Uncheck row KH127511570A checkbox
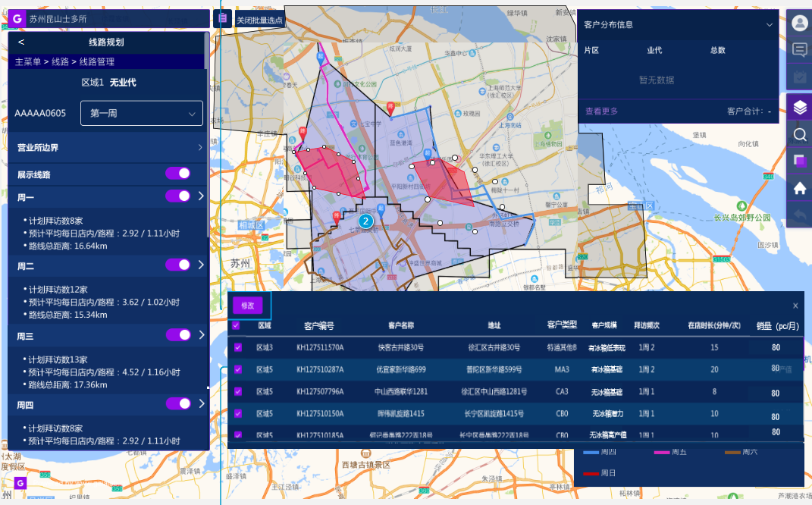Viewport: 812px width, 505px height. tap(238, 347)
